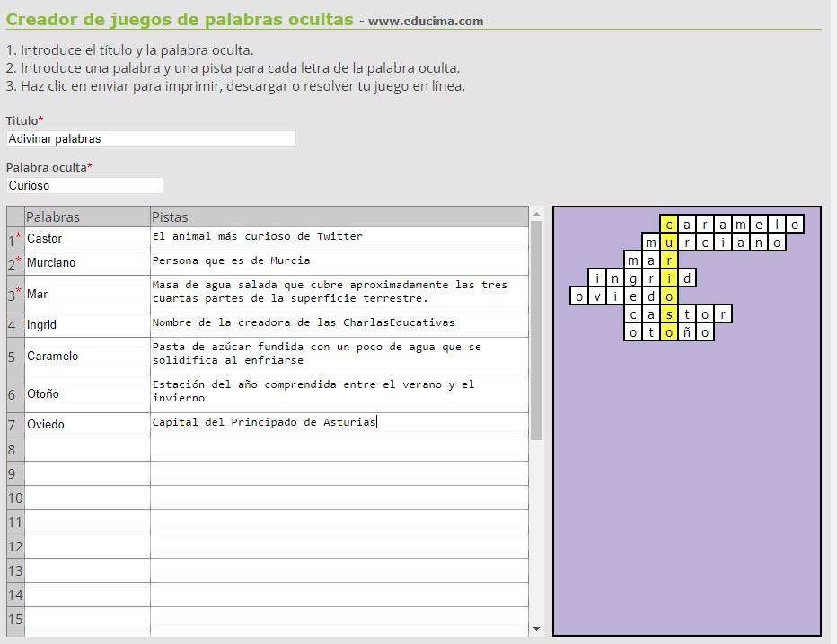Click the yellow 's' cell of castor
Image resolution: width=837 pixels, height=644 pixels.
[669, 314]
